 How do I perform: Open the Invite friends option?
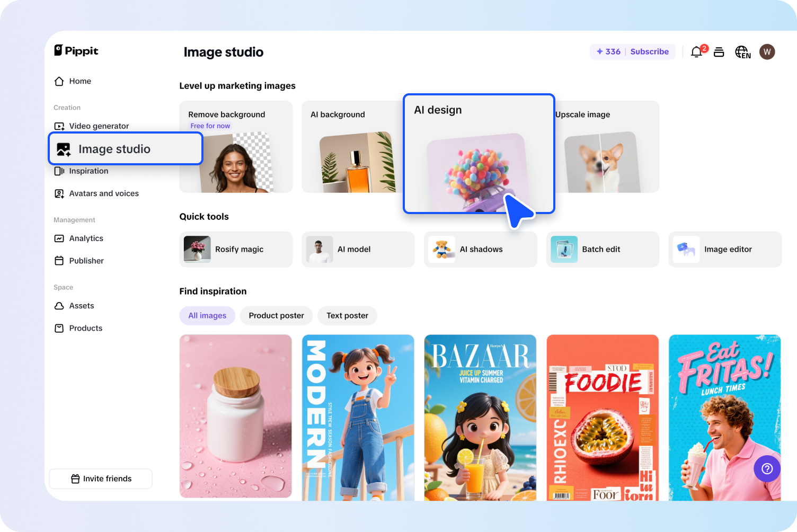click(x=100, y=478)
